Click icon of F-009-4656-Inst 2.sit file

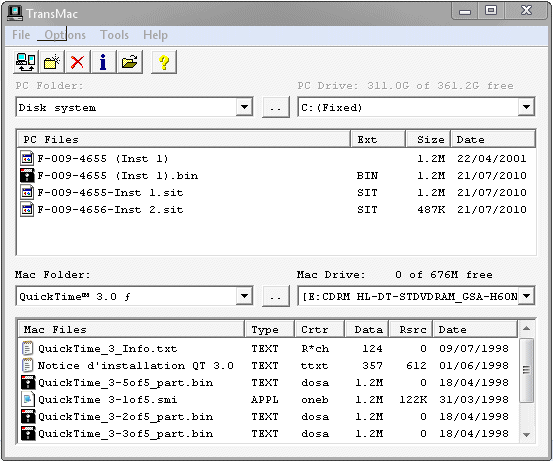[x=27, y=210]
